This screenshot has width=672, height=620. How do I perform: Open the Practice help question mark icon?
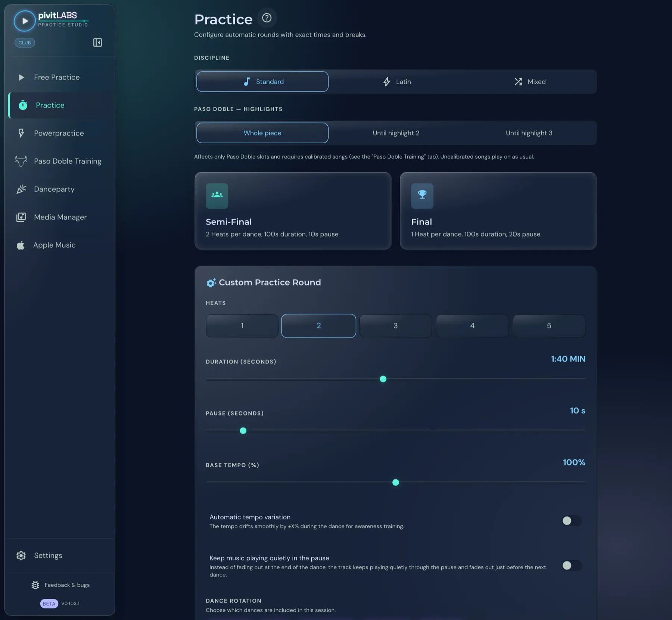pos(267,18)
